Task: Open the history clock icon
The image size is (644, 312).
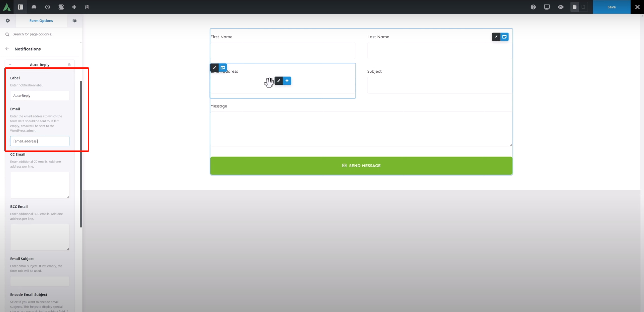Action: coord(48,7)
